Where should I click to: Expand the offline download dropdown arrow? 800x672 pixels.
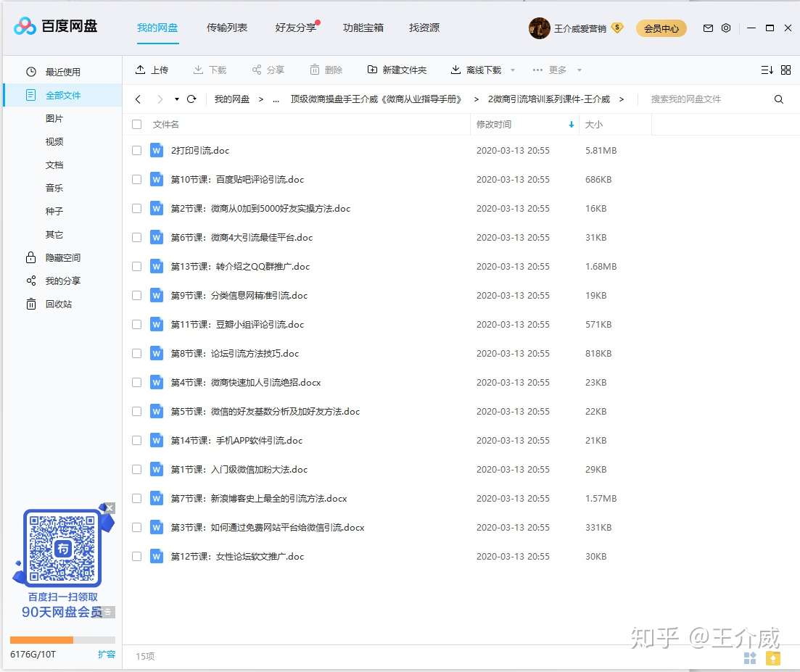click(513, 70)
